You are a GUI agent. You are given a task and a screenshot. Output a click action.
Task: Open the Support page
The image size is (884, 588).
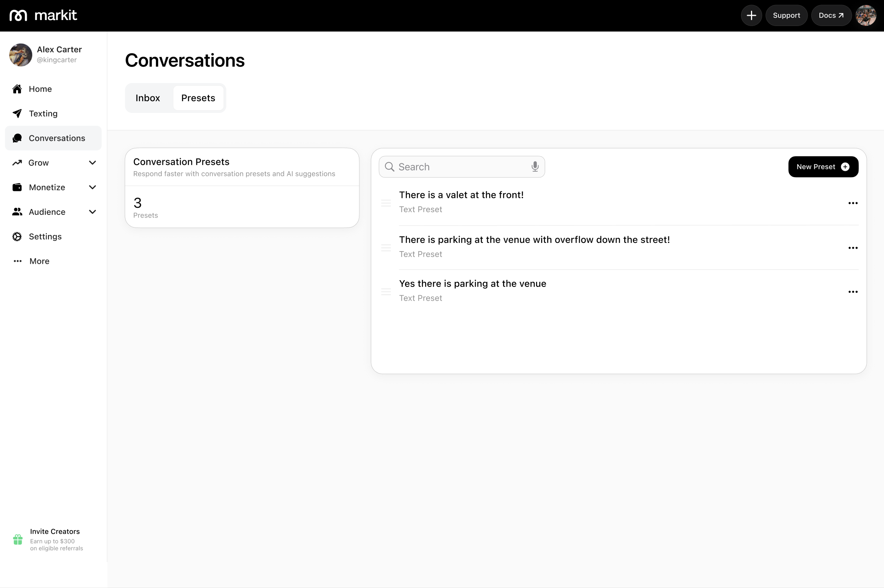(x=786, y=15)
